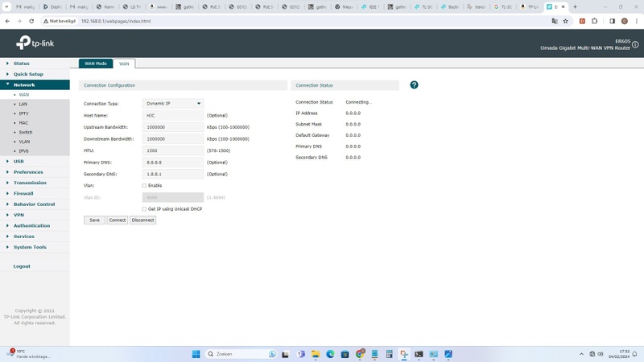Click the Not secure site info badge
644x362 pixels.
pyautogui.click(x=60, y=21)
